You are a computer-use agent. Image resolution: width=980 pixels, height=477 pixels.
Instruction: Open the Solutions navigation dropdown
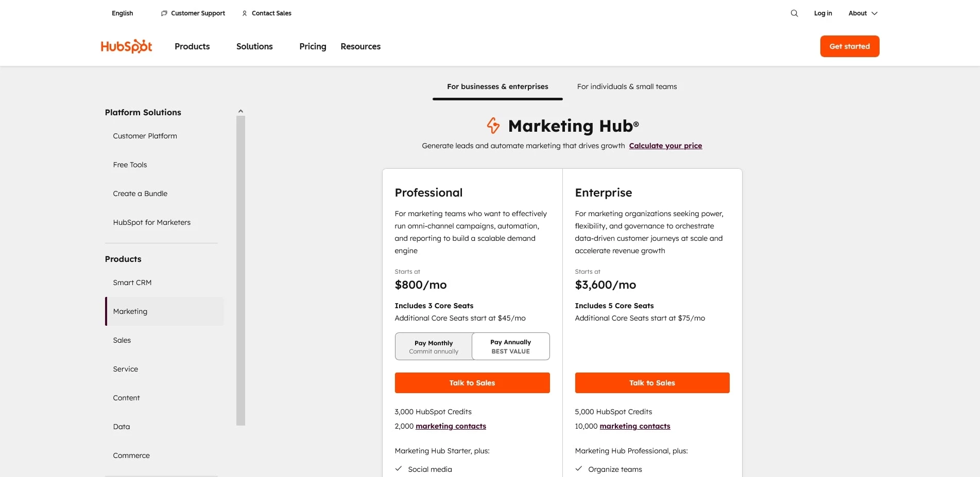point(254,46)
